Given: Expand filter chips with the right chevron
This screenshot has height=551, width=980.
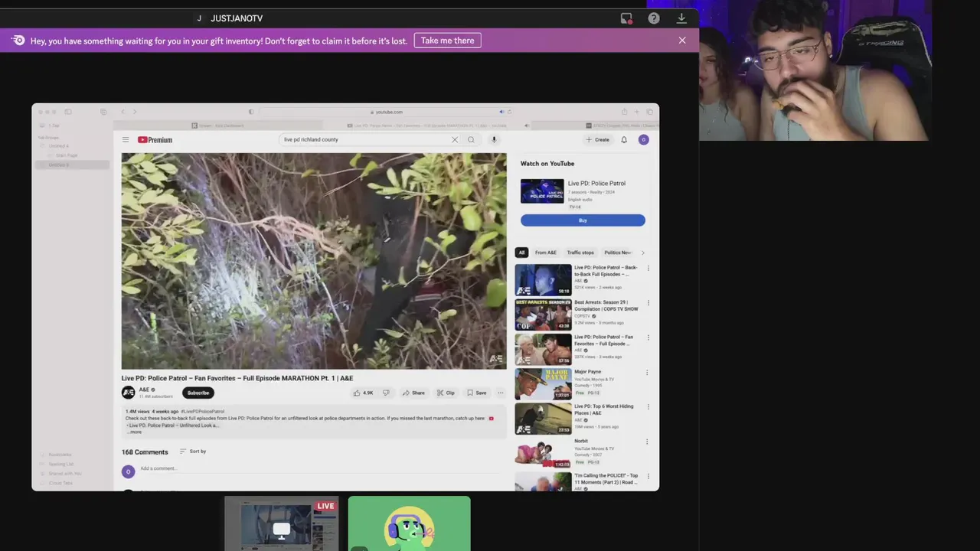Looking at the screenshot, I should (642, 253).
